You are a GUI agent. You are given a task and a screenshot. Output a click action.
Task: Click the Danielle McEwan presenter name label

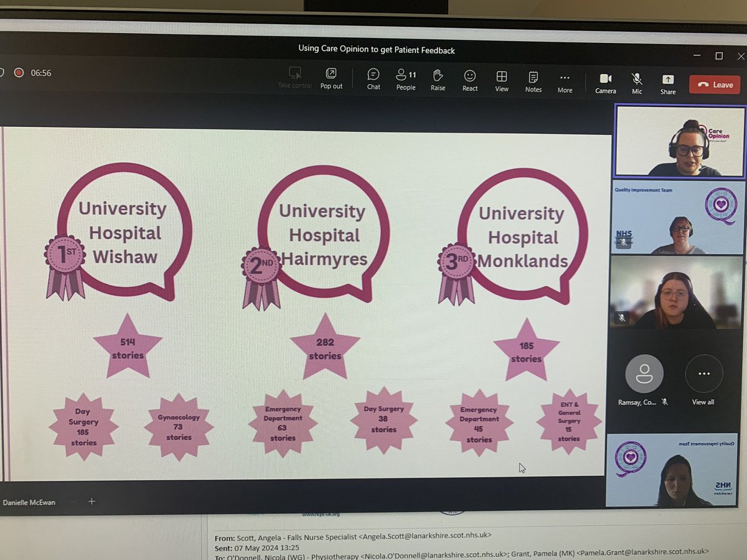[29, 502]
